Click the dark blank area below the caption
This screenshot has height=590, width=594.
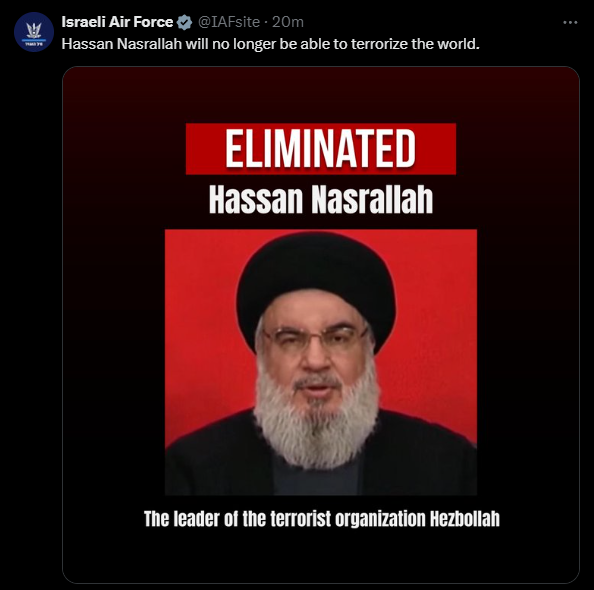click(x=321, y=555)
